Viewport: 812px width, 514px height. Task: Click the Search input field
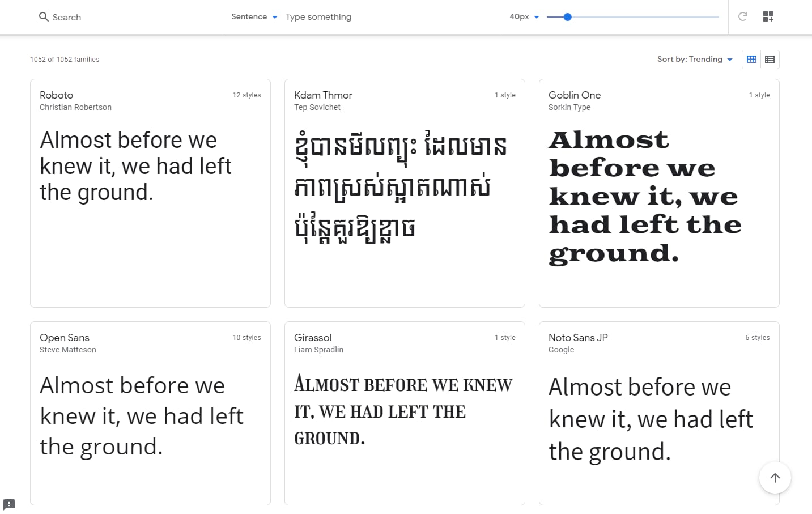85,17
